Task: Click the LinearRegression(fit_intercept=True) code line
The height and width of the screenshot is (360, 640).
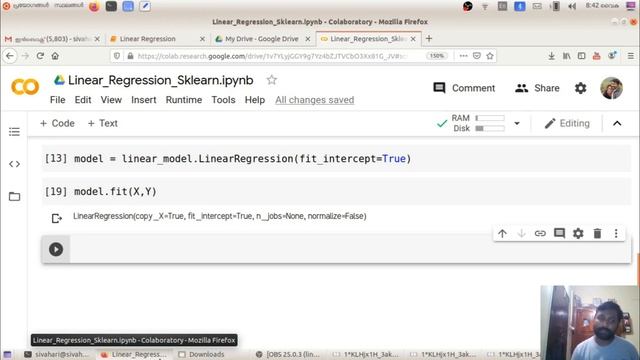Action: (242, 159)
